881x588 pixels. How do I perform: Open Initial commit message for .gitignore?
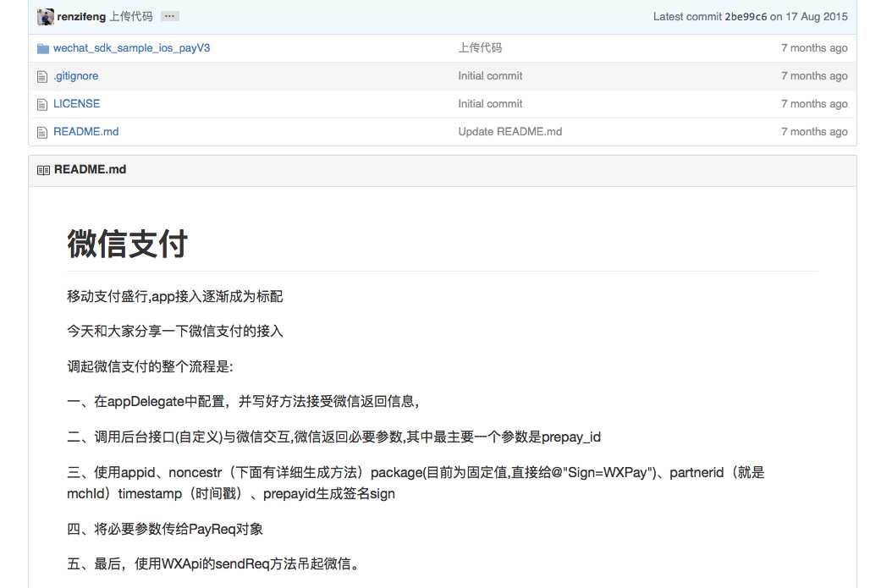point(490,76)
